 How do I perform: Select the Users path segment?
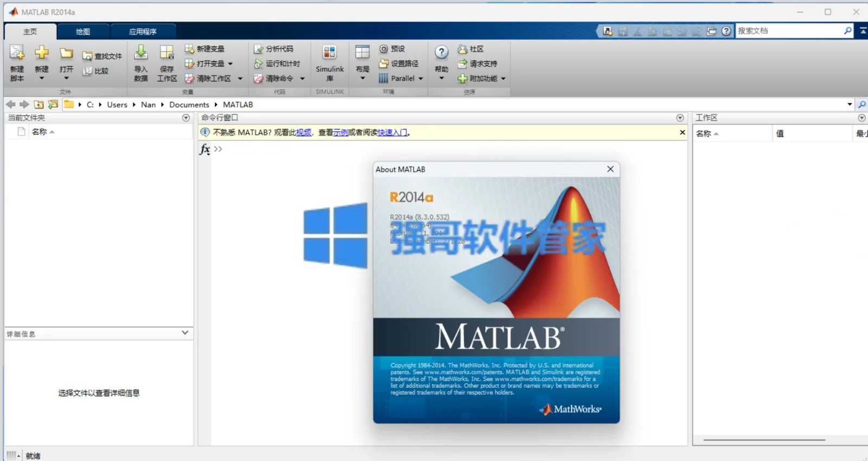pyautogui.click(x=117, y=105)
